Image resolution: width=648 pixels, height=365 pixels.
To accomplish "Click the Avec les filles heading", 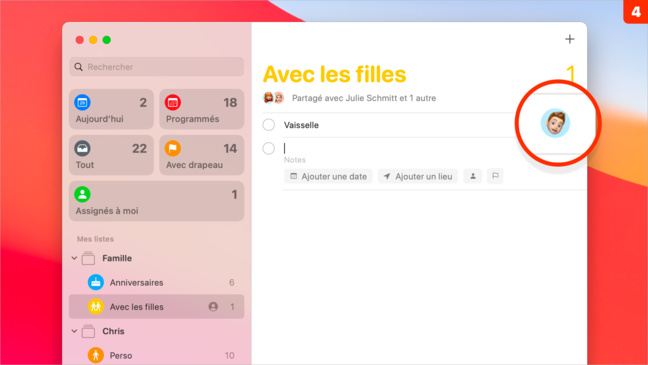I will [x=334, y=74].
